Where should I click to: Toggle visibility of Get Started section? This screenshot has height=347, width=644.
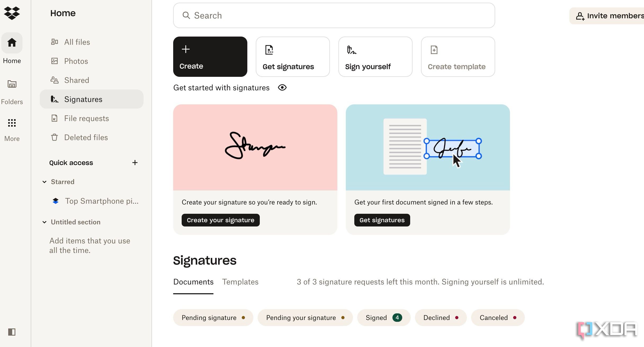282,87
